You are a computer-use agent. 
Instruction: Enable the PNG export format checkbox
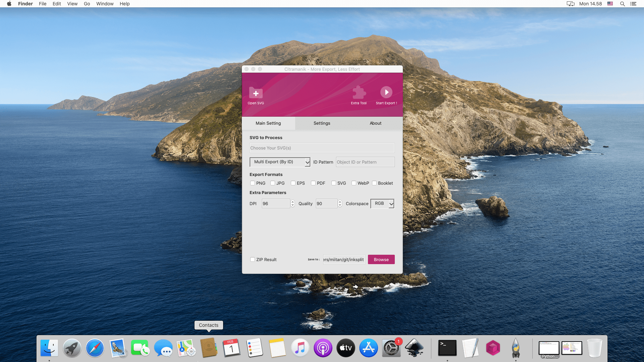pyautogui.click(x=253, y=183)
